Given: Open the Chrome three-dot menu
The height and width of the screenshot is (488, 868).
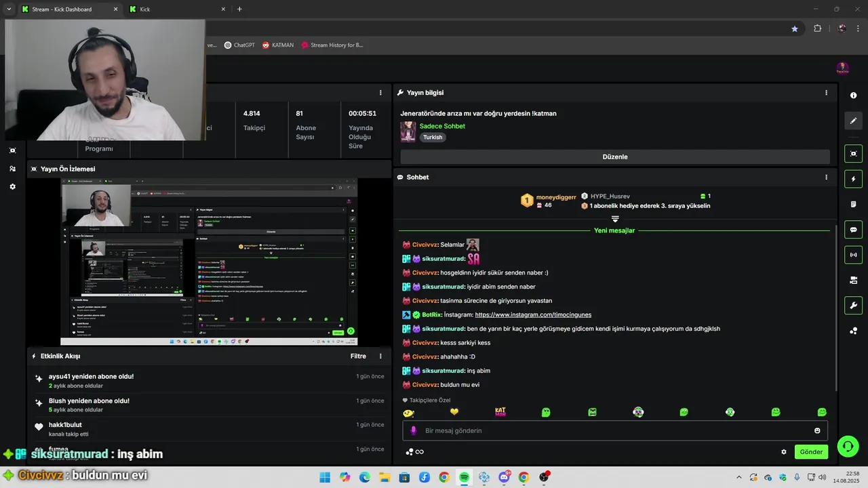Looking at the screenshot, I should 859,28.
